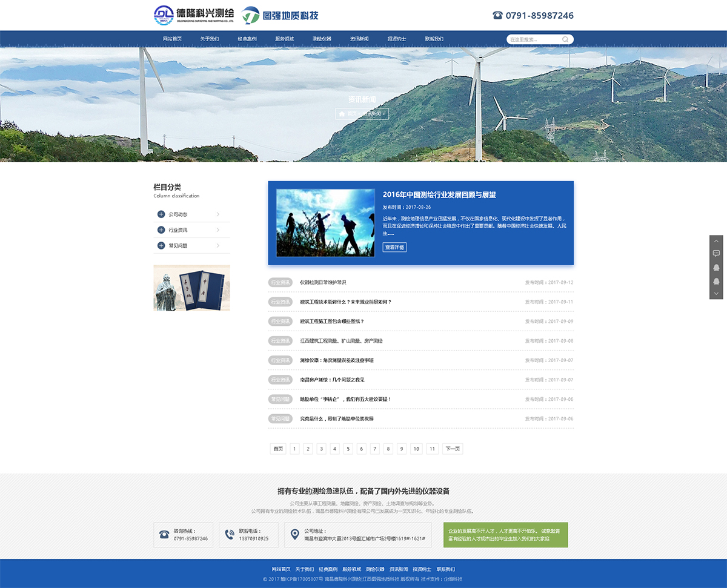Click the search magnifier icon

565,39
